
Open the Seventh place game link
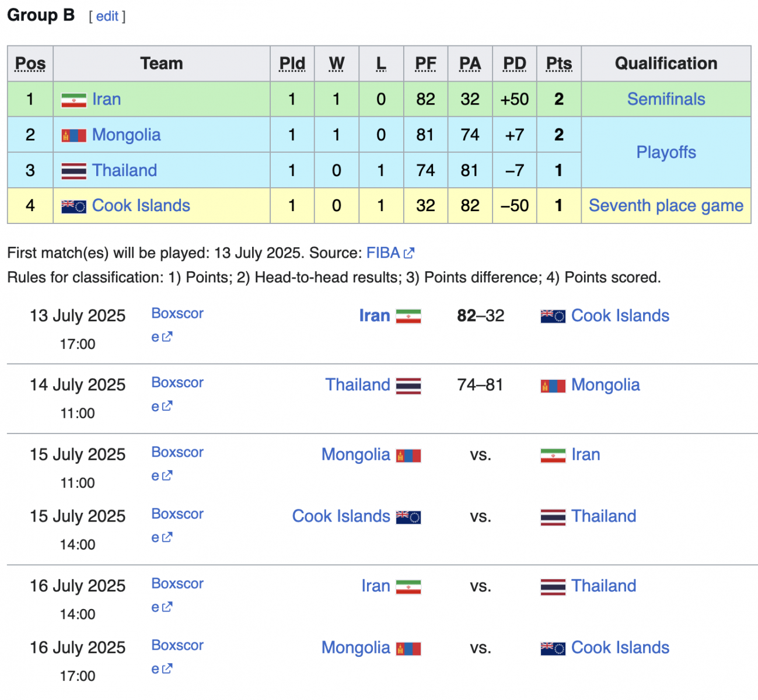tap(666, 205)
